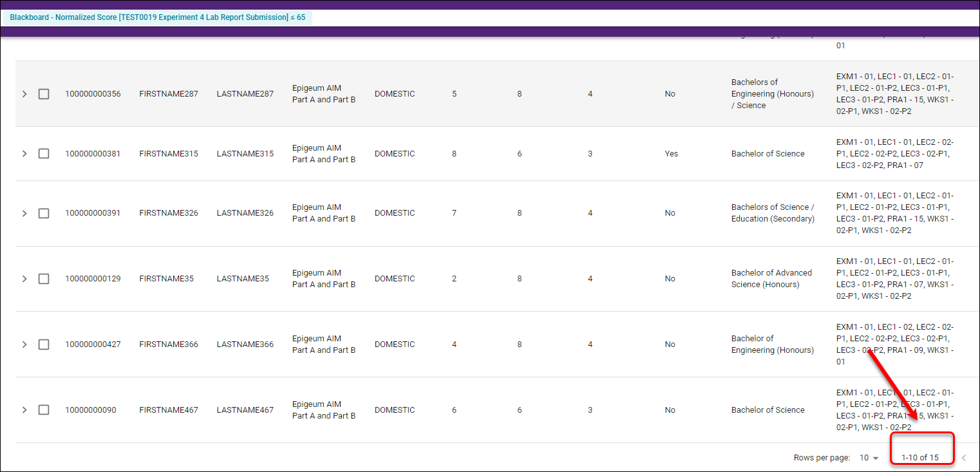Click the name FIRSTNAME326
The height and width of the screenshot is (472, 980).
click(x=169, y=213)
